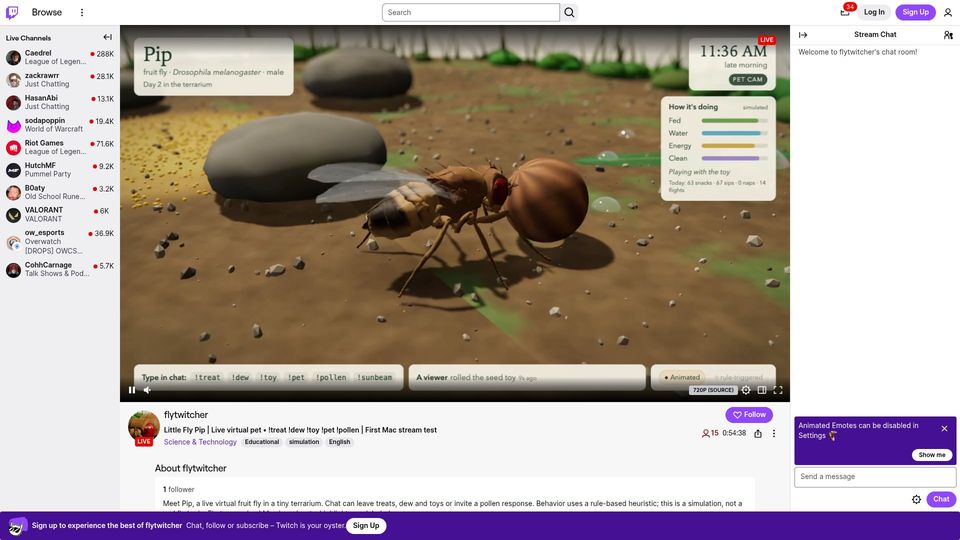The width and height of the screenshot is (960, 540).
Task: Click the flytwitcher channel avatar
Action: pos(144,426)
